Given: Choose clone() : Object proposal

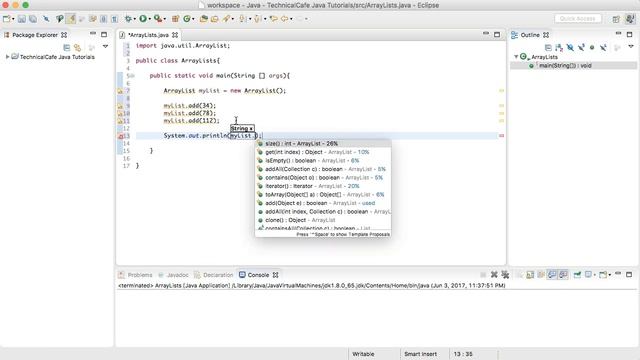Looking at the screenshot, I should tap(322, 220).
